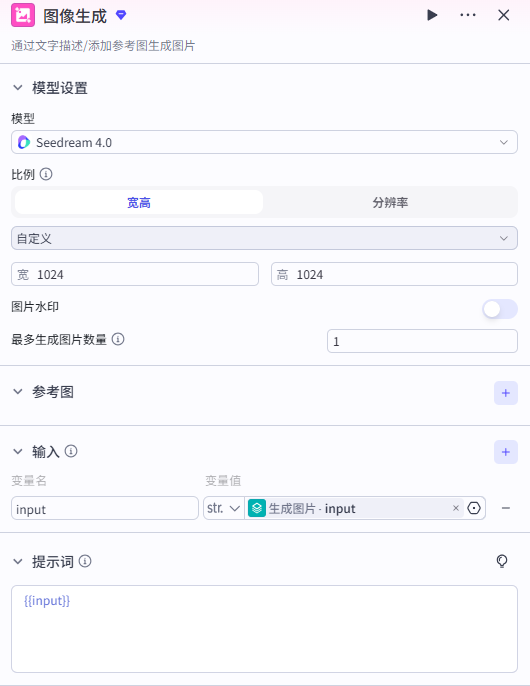Open the three-dot more options menu
Viewport: 530px width, 686px height.
click(x=468, y=15)
